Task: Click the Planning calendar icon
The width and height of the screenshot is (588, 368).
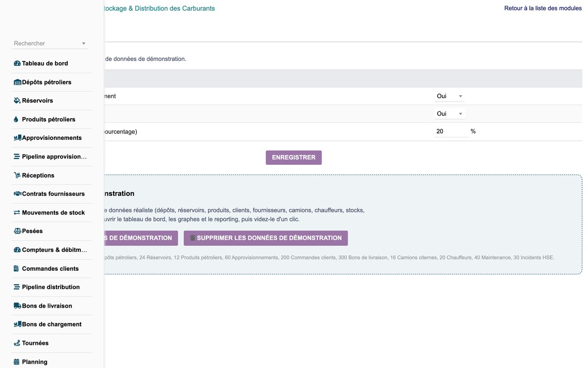Action: (17, 362)
